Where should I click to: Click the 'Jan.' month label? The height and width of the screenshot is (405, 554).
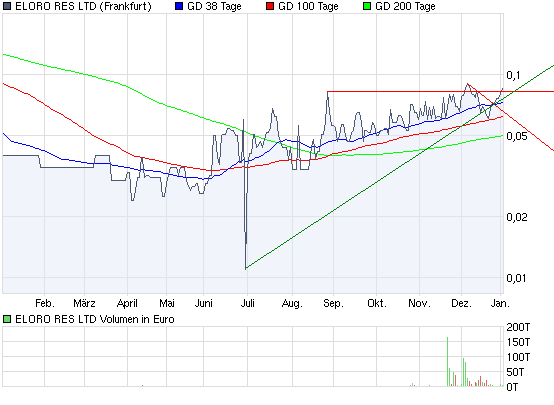[500, 303]
